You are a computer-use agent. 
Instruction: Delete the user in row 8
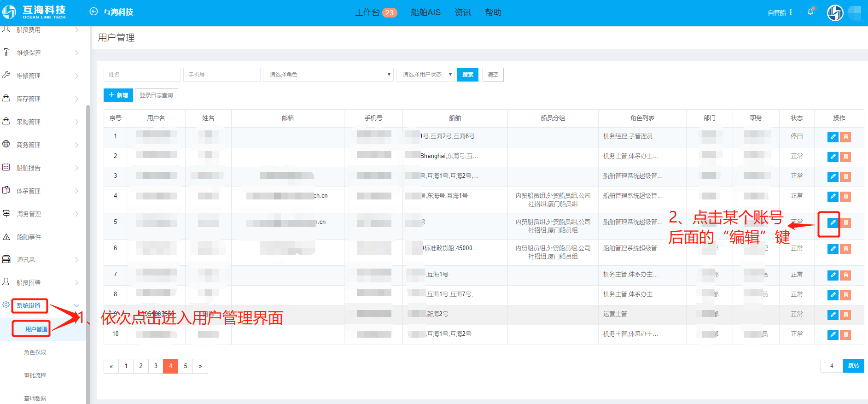845,295
